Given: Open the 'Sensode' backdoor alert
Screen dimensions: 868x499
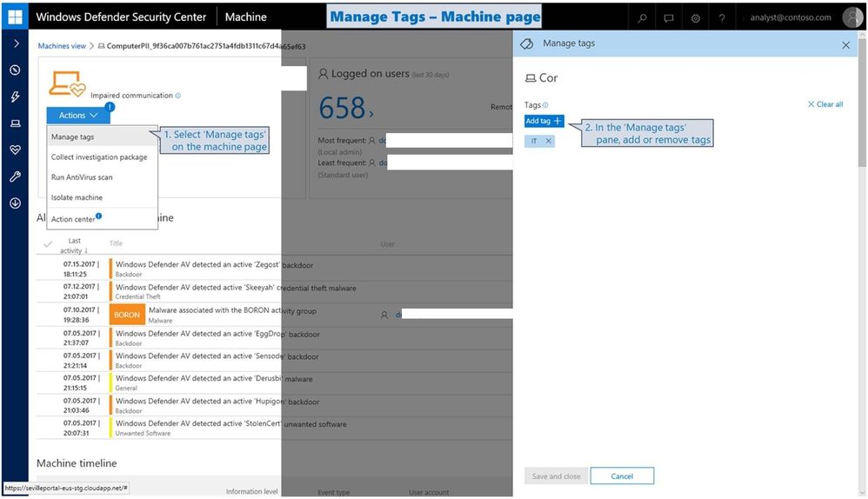Looking at the screenshot, I should pos(217,356).
